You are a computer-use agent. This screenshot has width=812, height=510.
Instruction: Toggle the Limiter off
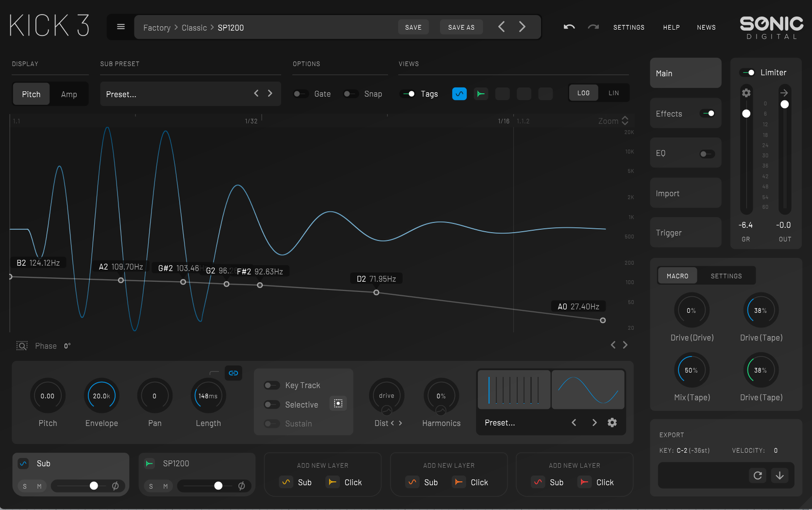tap(748, 72)
